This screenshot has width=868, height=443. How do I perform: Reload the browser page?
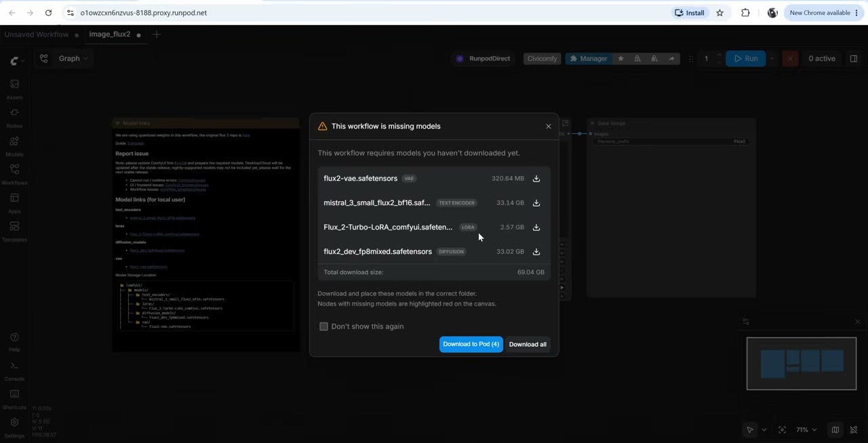[x=48, y=13]
